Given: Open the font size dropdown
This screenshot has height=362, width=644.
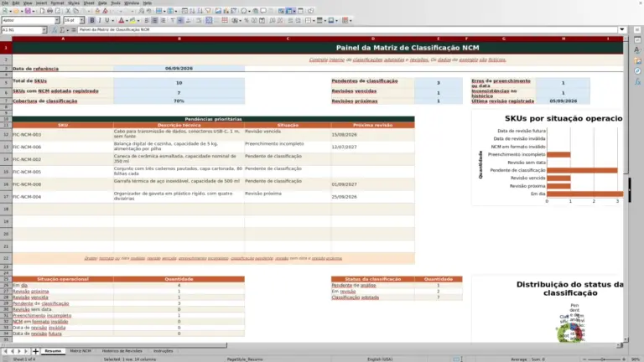Looking at the screenshot, I should [x=81, y=20].
